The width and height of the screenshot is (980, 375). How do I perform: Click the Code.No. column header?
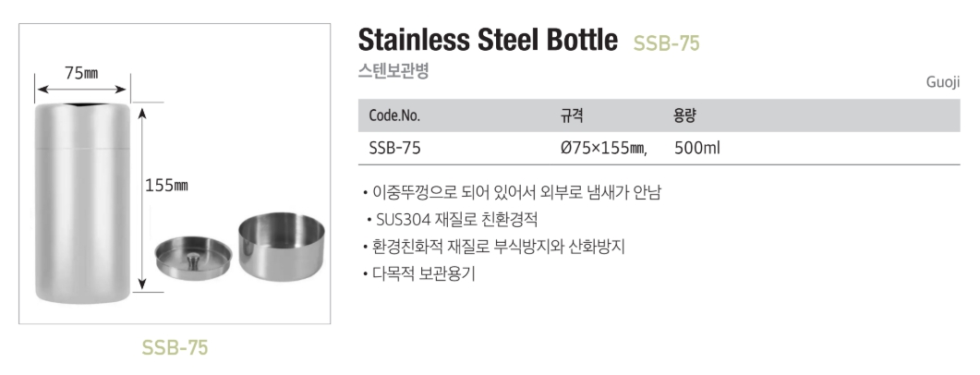394,115
